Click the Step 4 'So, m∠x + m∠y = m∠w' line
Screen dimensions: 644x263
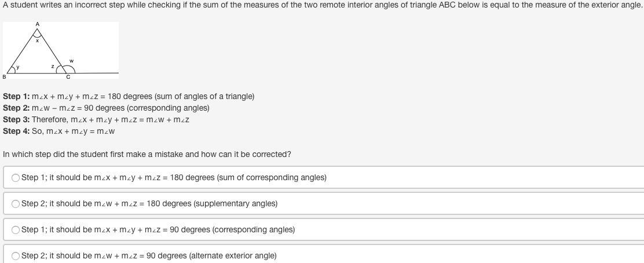(x=59, y=131)
